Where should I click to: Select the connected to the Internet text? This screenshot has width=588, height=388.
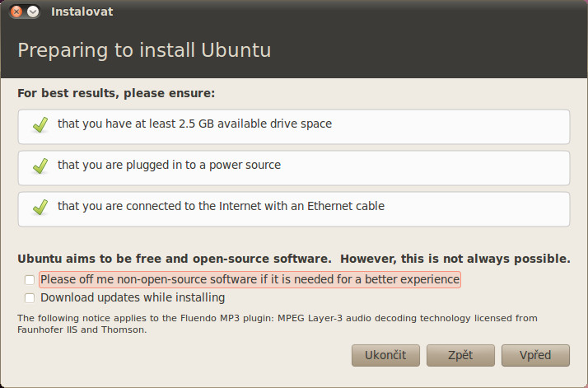click(221, 206)
